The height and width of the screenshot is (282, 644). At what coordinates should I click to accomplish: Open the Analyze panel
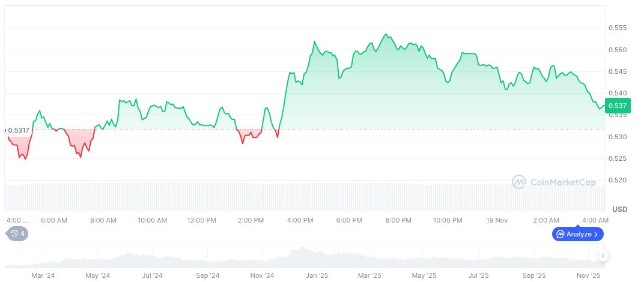[x=577, y=234]
